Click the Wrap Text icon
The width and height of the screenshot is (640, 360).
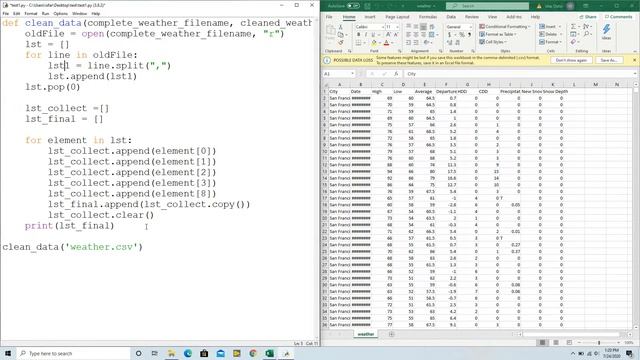431,27
